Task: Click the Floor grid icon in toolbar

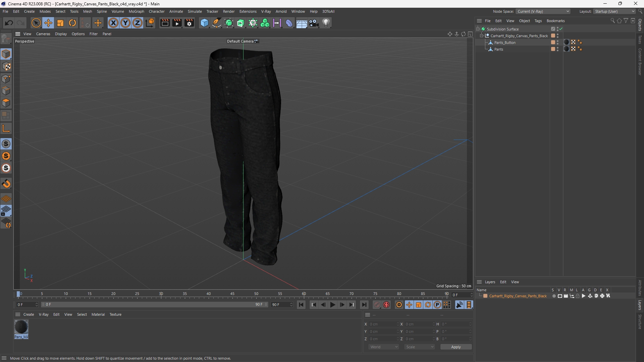Action: (x=302, y=23)
